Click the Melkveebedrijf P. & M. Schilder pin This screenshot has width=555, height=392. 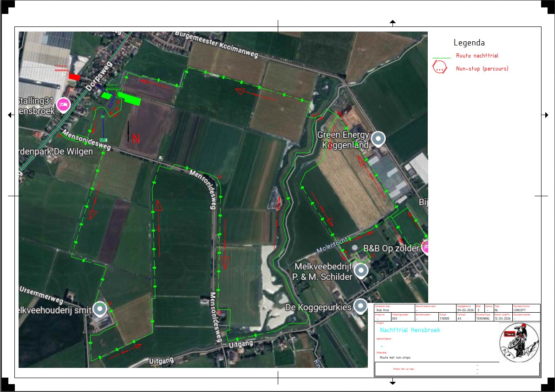click(360, 270)
